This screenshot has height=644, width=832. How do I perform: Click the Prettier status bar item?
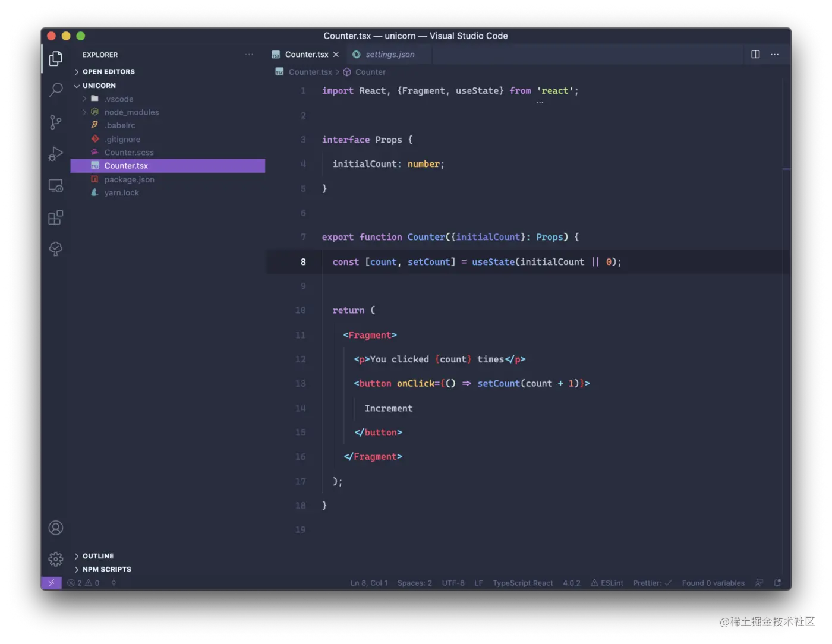pyautogui.click(x=652, y=583)
